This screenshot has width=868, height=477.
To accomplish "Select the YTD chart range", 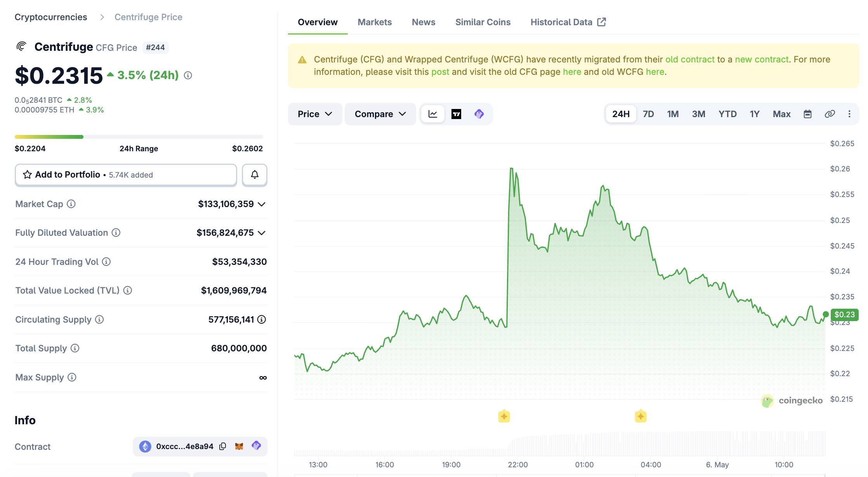I will 727,114.
